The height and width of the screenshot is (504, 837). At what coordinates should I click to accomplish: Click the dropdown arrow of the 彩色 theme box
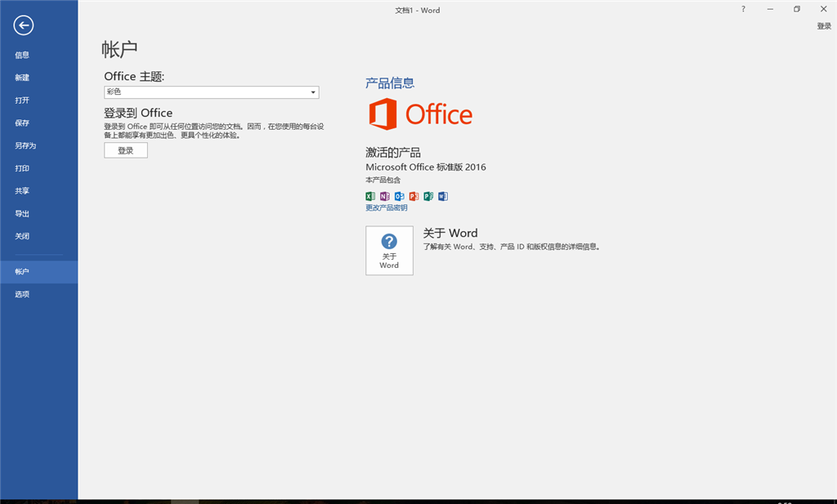[x=313, y=92]
